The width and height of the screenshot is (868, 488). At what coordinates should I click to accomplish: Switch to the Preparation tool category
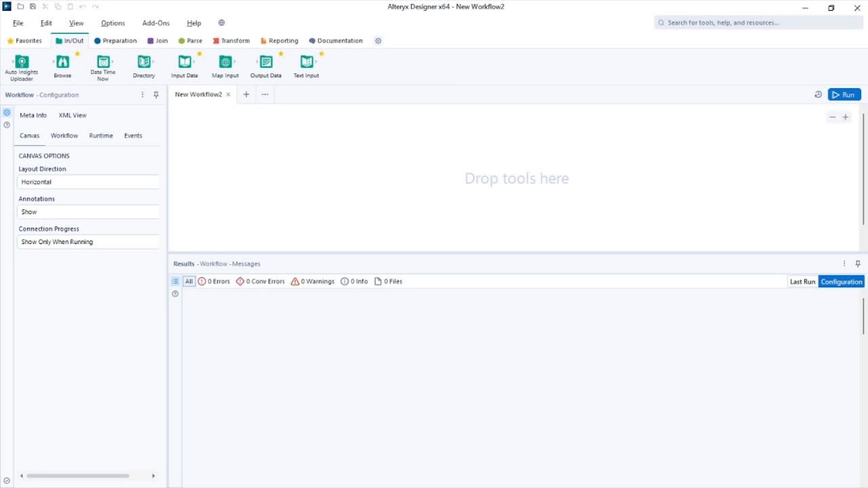115,41
